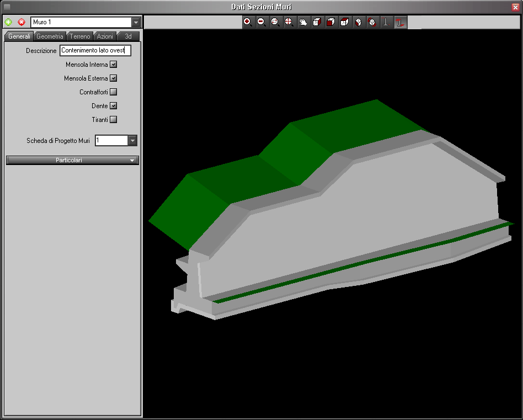Click the zoom in magnifier icon
Viewport: 523px width, 420px height.
coord(248,22)
